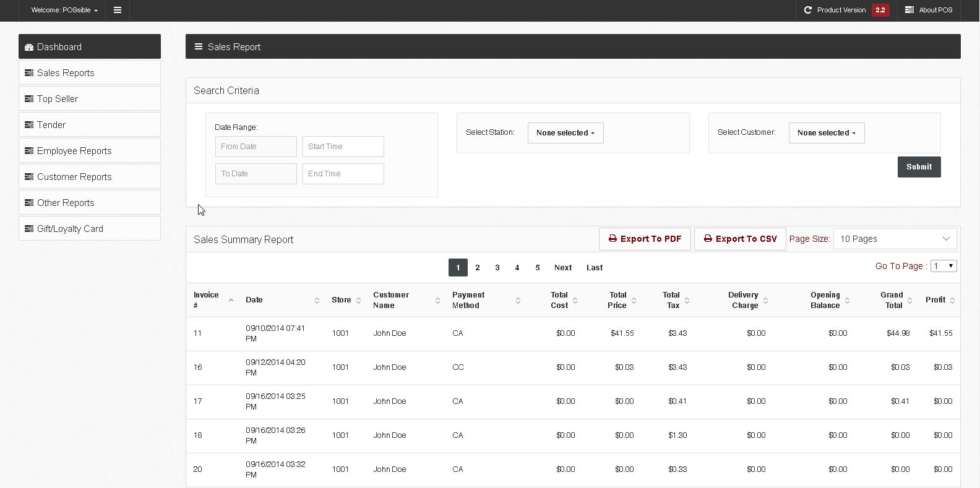Click the Next pagination link
This screenshot has width=980, height=488.
point(563,268)
